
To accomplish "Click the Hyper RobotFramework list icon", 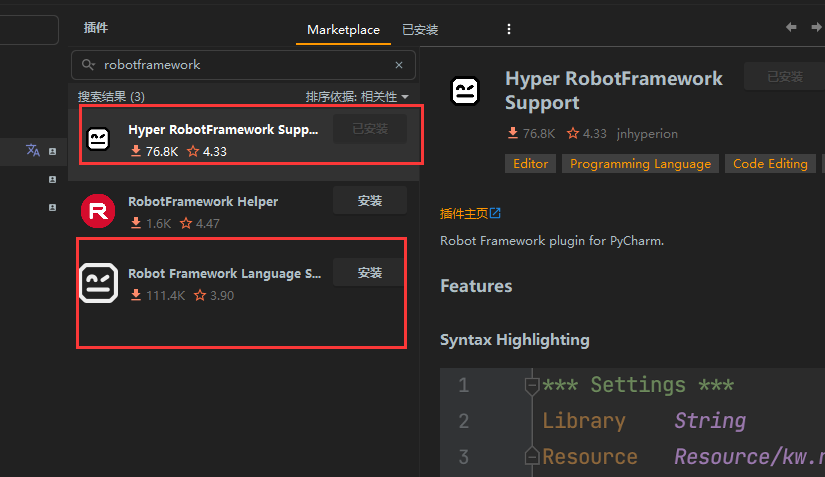I will [98, 139].
